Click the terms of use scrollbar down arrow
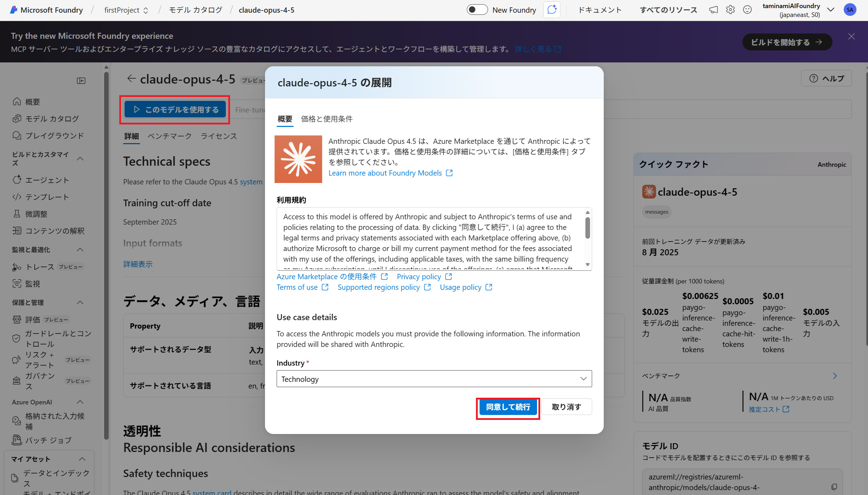Image resolution: width=868 pixels, height=495 pixels. click(x=587, y=264)
